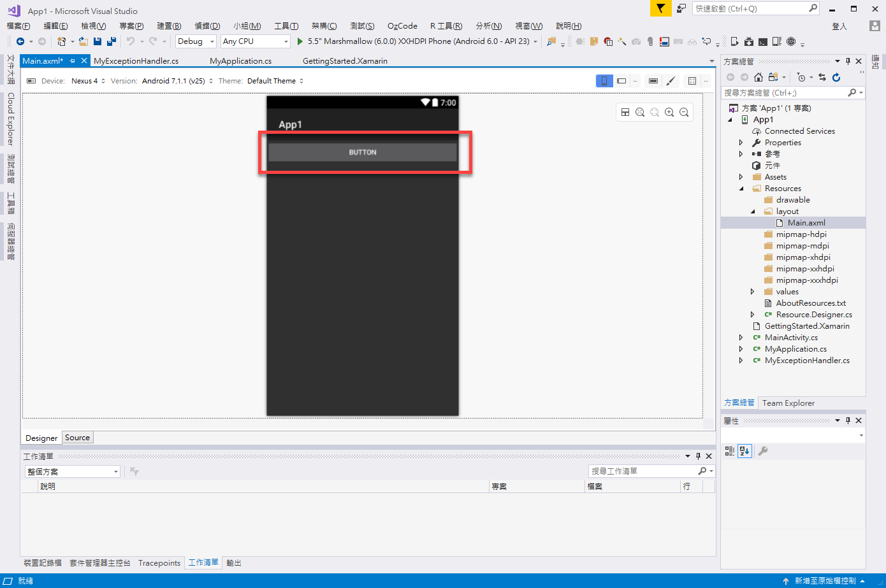886x588 pixels.
Task: Select Main.axml in Solution Explorer
Action: (x=806, y=223)
